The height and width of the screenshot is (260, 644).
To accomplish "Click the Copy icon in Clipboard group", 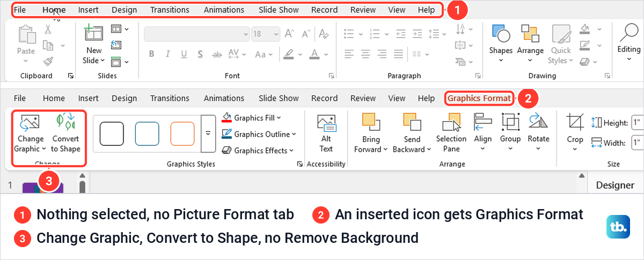I will [x=48, y=46].
